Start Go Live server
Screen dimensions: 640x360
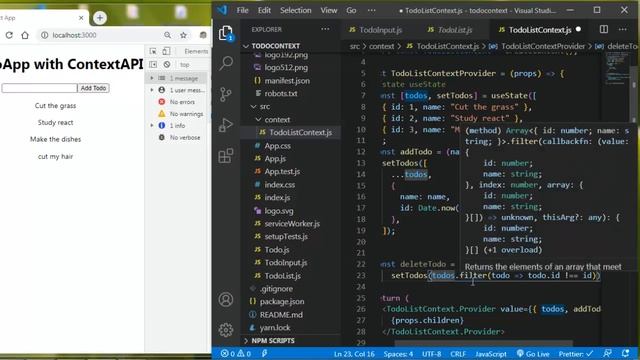533,354
